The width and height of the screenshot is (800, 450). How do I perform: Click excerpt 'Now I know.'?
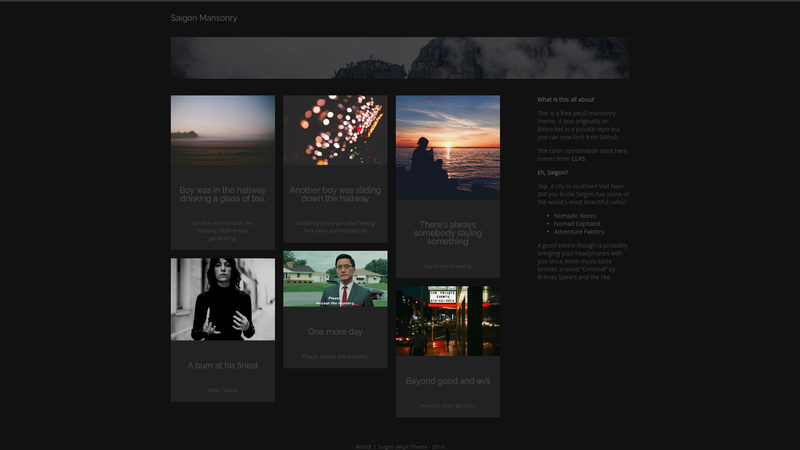[223, 390]
